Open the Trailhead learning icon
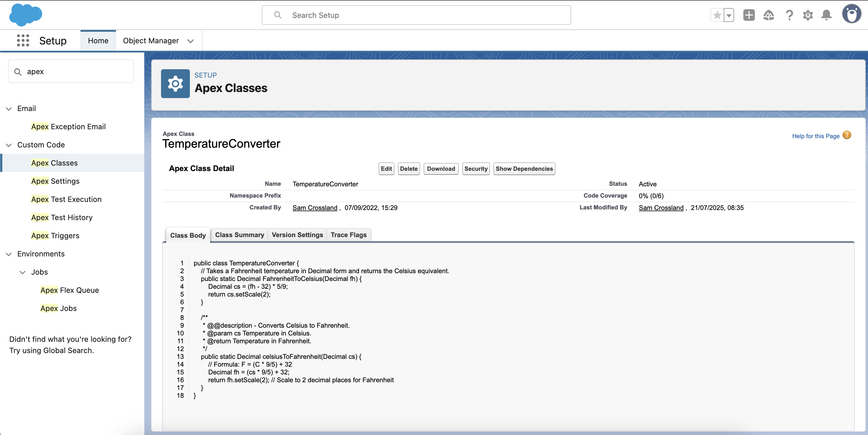Image resolution: width=868 pixels, height=435 pixels. point(769,15)
